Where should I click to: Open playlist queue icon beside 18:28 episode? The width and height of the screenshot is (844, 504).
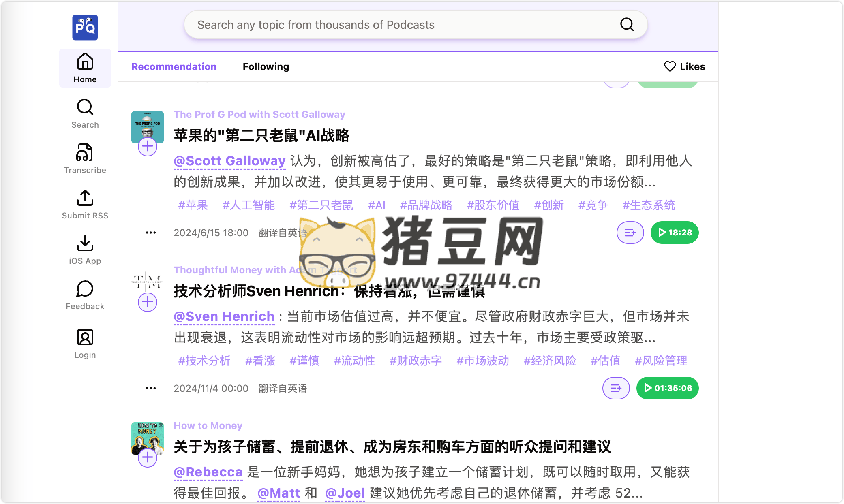[x=630, y=233]
